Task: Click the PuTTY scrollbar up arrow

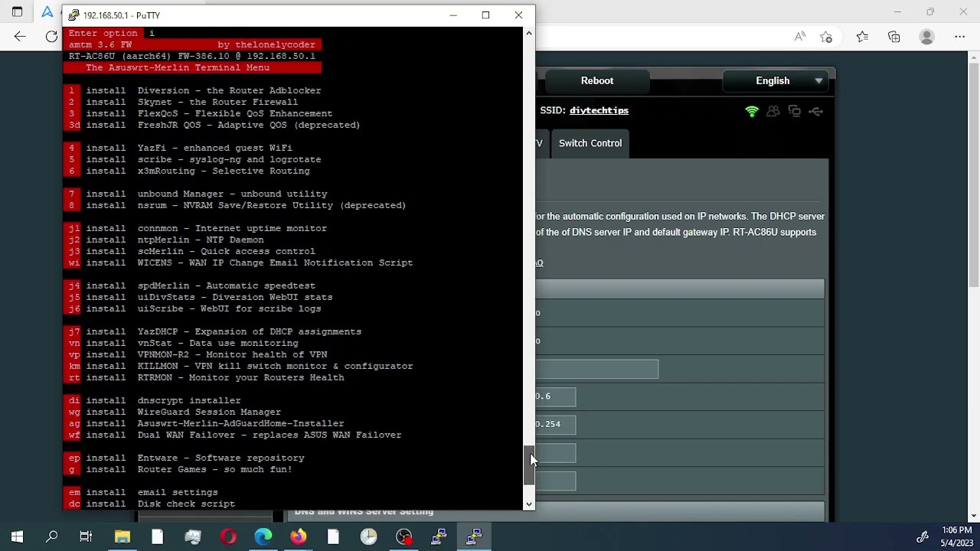Action: click(x=528, y=34)
